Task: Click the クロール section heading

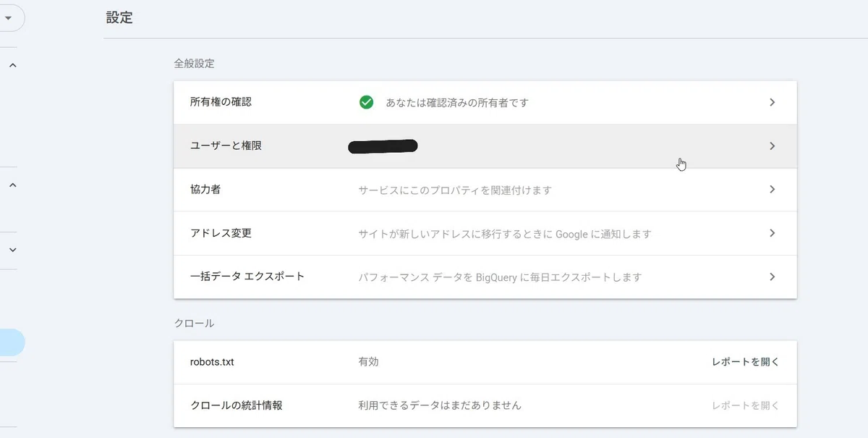Action: click(194, 324)
